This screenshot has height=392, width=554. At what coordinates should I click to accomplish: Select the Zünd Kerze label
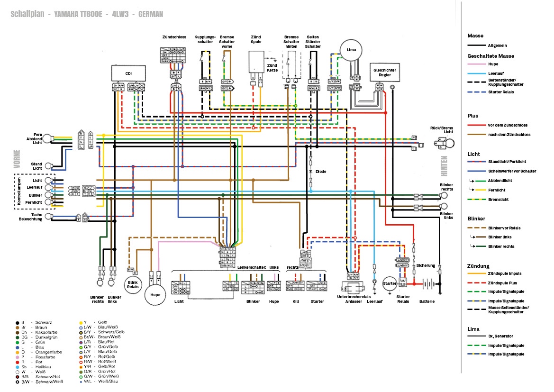272,68
